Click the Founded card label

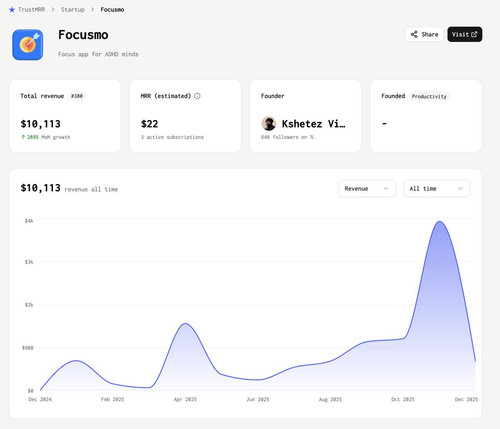point(393,96)
